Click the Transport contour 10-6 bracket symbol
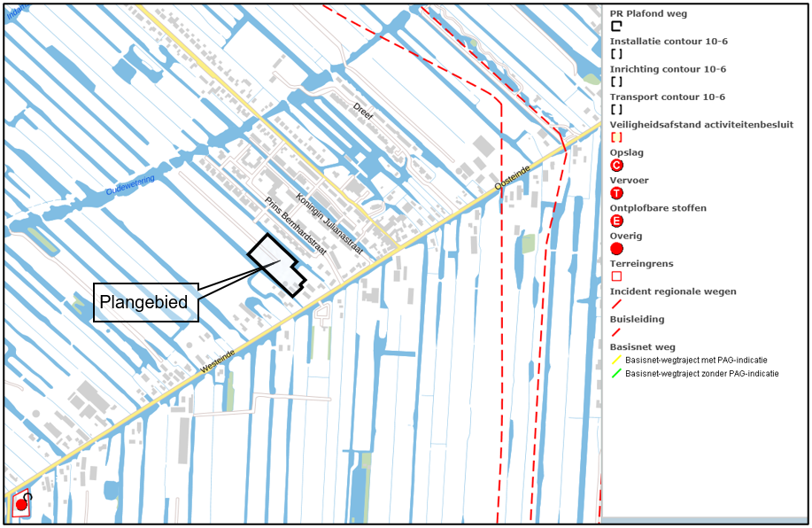Screen dimensions: 812x528 coord(616,109)
